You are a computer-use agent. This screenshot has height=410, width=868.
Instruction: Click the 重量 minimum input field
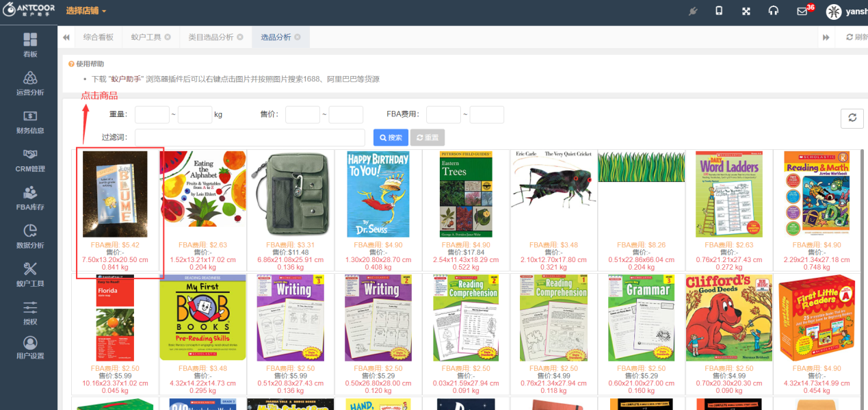pyautogui.click(x=152, y=114)
